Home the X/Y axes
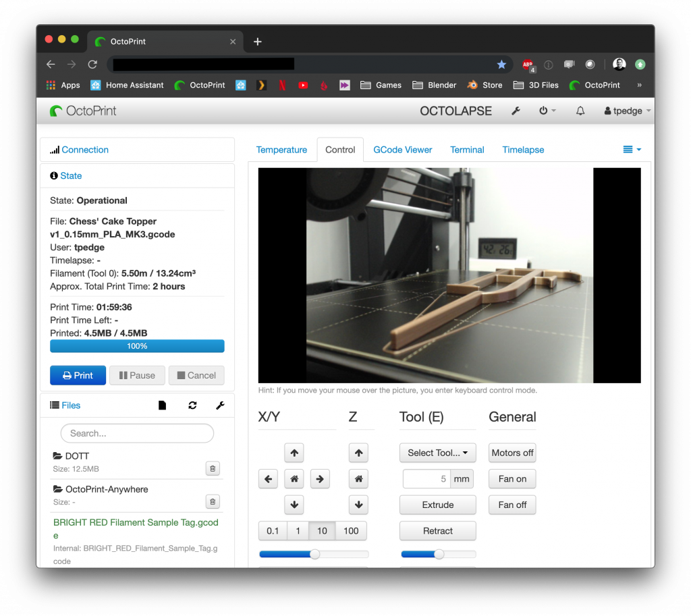 (x=294, y=479)
